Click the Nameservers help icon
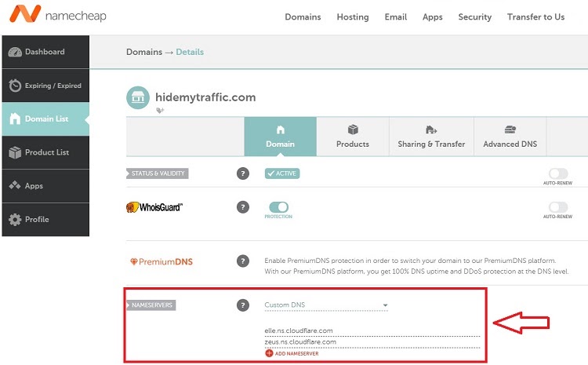This screenshot has width=588, height=365. [243, 305]
